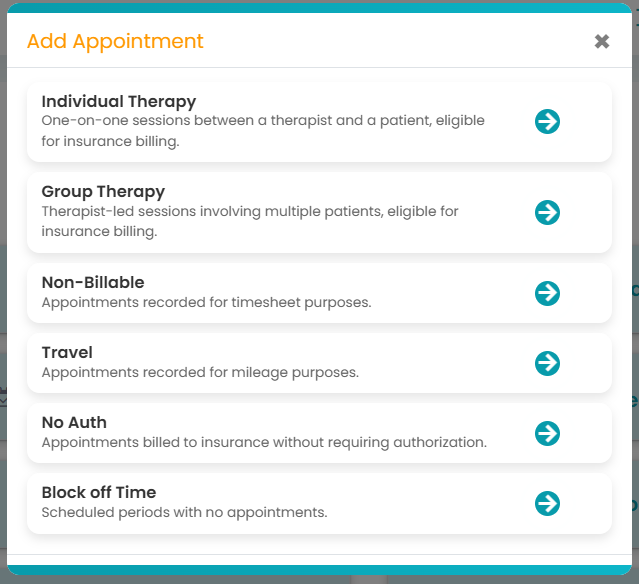Select the Individual Therapy title
This screenshot has height=584, width=639.
[x=119, y=101]
